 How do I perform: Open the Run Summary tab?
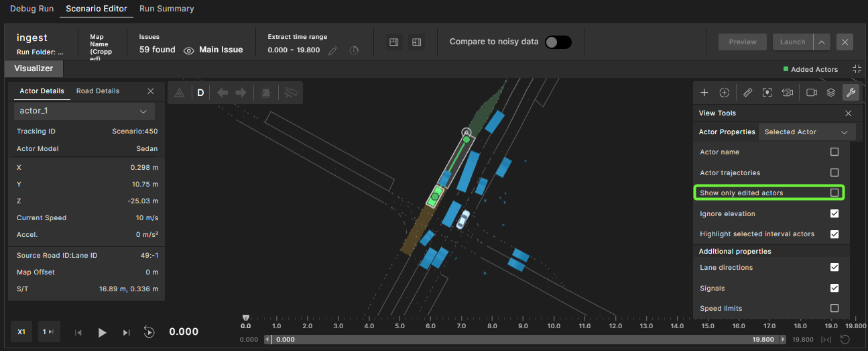167,9
